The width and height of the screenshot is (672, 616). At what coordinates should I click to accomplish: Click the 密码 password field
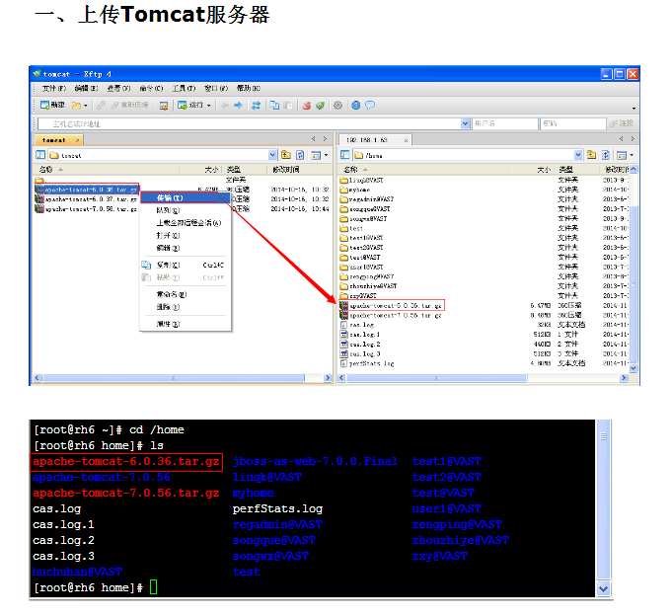(573, 123)
